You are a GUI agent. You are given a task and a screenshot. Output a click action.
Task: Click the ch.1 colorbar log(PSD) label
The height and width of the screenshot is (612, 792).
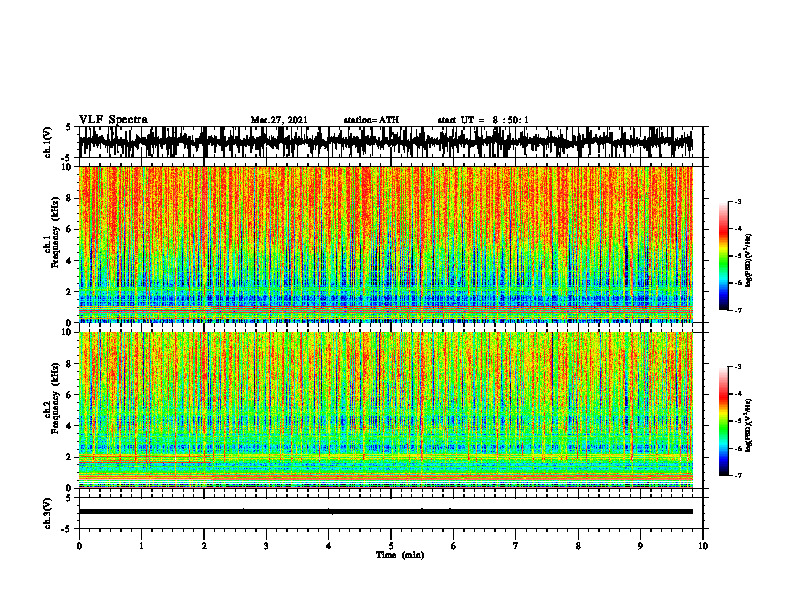click(x=748, y=261)
